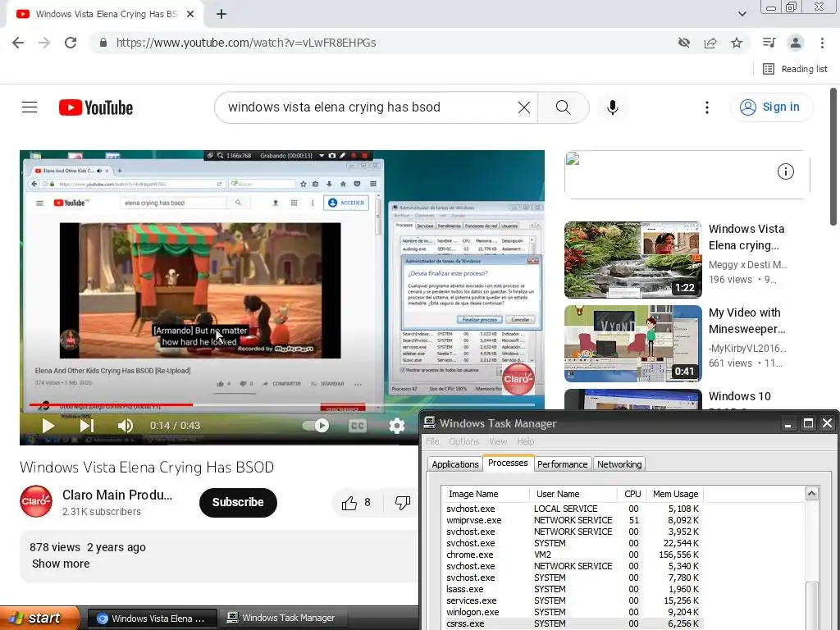This screenshot has width=840, height=630.
Task: Select chrome.exe process row
Action: click(x=572, y=555)
